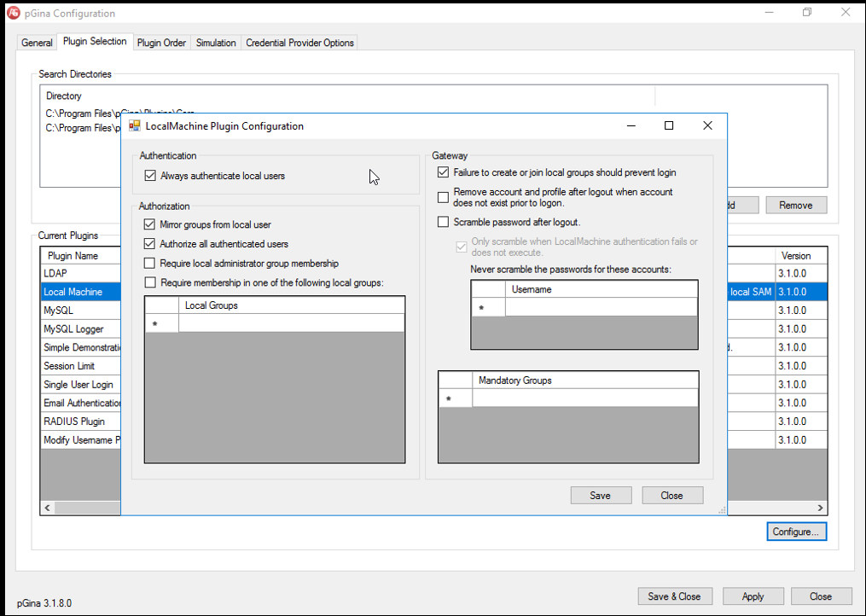Click the new row cell under Mandatory Groups

tap(585, 398)
